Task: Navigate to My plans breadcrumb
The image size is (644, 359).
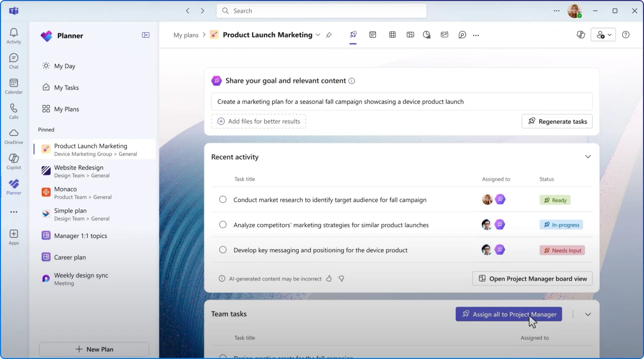Action: coord(186,35)
